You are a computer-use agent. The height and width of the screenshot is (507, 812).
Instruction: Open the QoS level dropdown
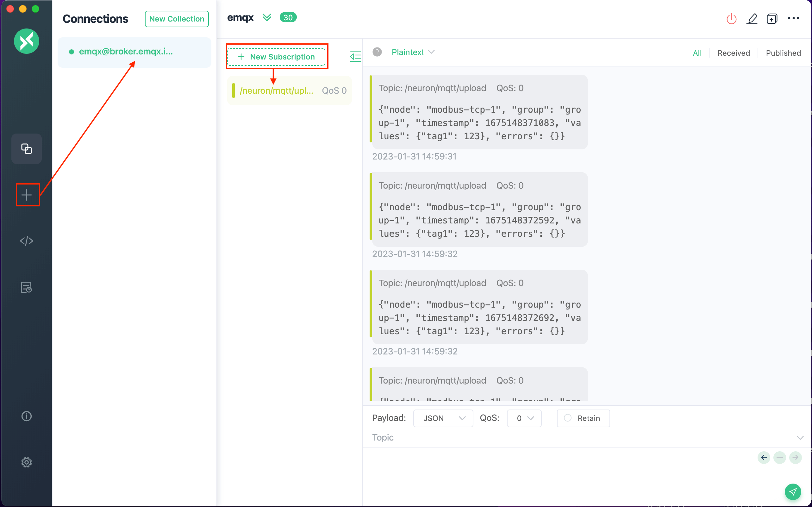(x=524, y=418)
